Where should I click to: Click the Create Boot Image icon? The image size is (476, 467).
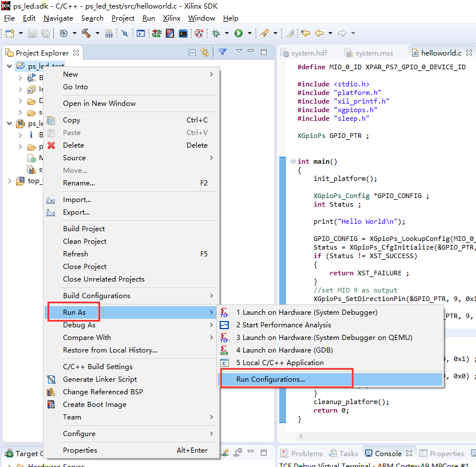tap(51, 405)
